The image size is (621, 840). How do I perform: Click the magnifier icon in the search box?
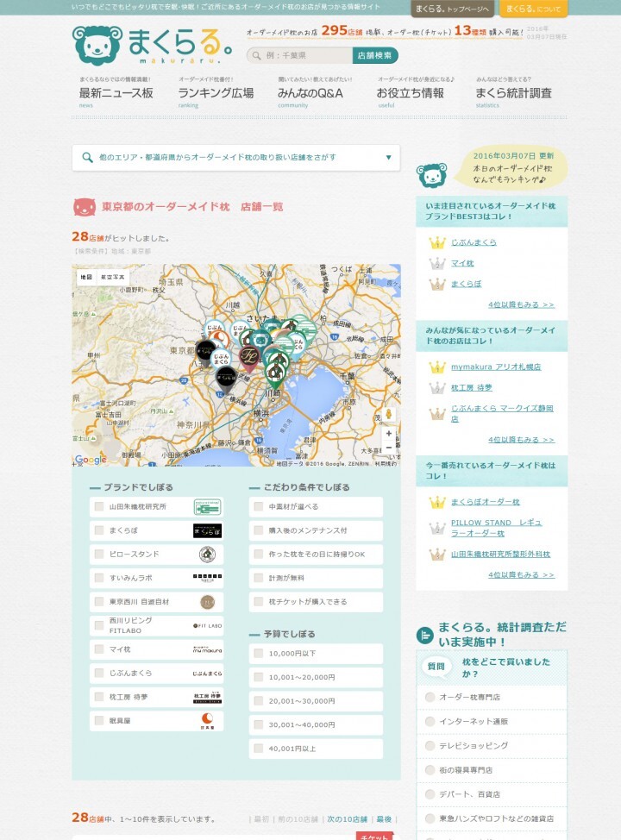pyautogui.click(x=257, y=56)
